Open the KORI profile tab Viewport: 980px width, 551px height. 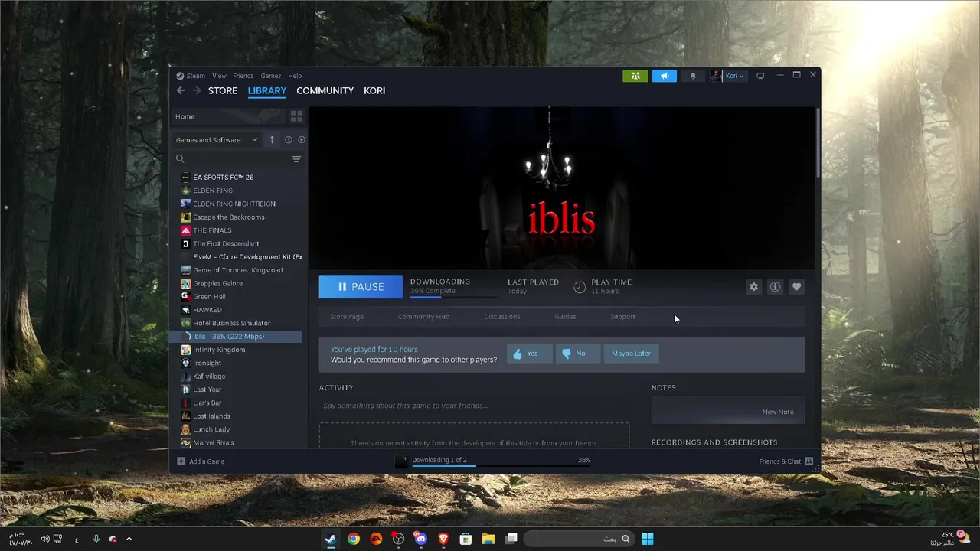tap(374, 90)
